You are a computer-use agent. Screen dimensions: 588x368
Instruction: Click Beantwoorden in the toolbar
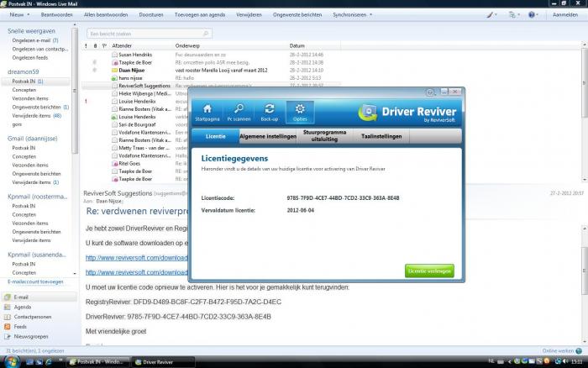pyautogui.click(x=56, y=15)
